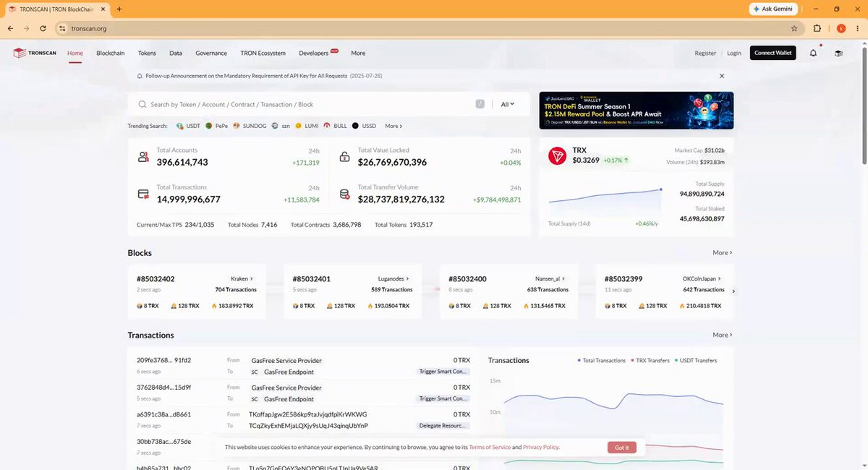Open the Chrome profile avatar
The image size is (868, 470).
coord(841,28)
